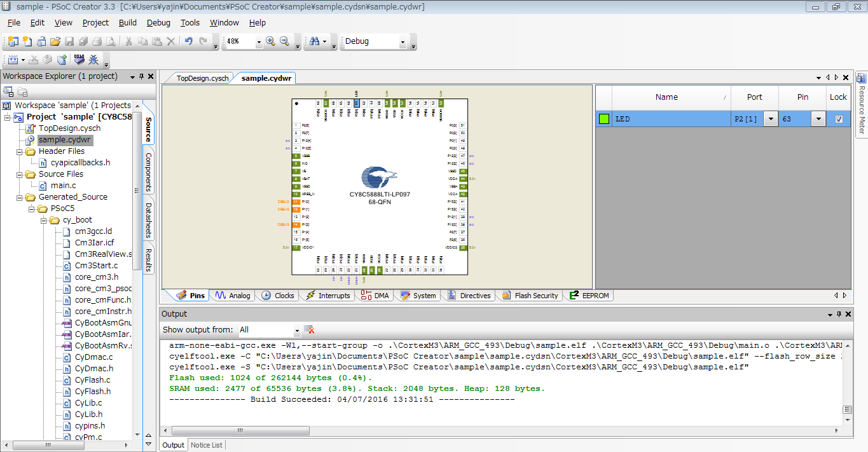Select main.c in the Workspace Explorer
This screenshot has width=868, height=452.
[x=64, y=186]
